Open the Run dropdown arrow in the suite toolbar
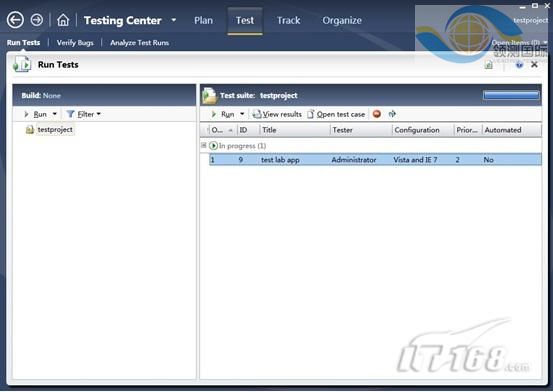Screen dimensions: 553x392 pos(242,114)
